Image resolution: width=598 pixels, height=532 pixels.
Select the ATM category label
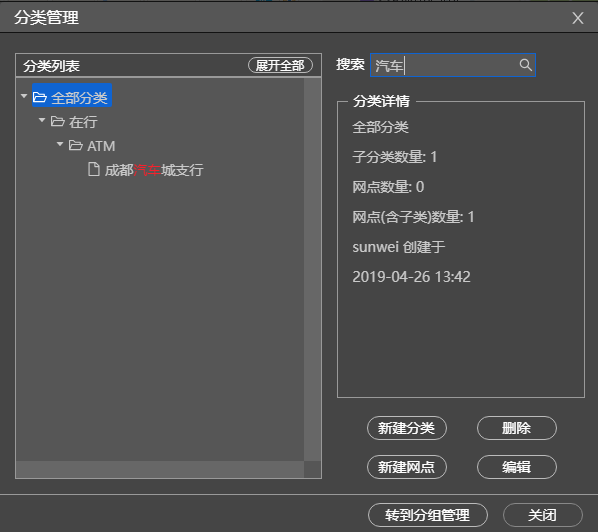coord(101,146)
